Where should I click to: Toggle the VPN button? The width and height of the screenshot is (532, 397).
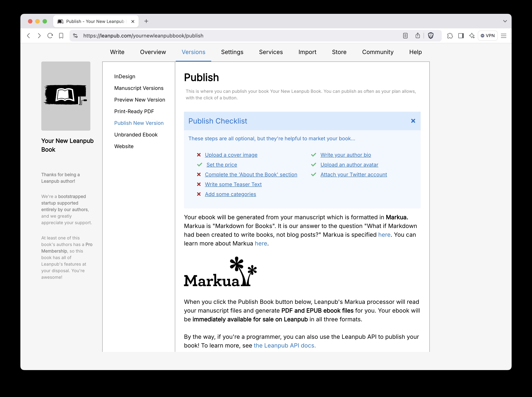488,36
